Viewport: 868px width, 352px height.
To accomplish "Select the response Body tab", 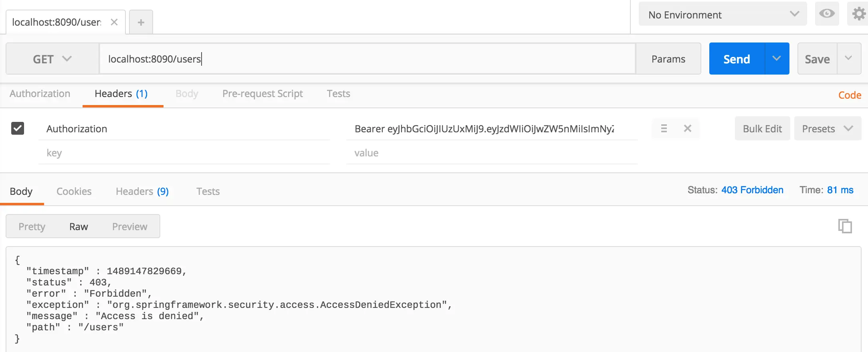I will click(21, 191).
